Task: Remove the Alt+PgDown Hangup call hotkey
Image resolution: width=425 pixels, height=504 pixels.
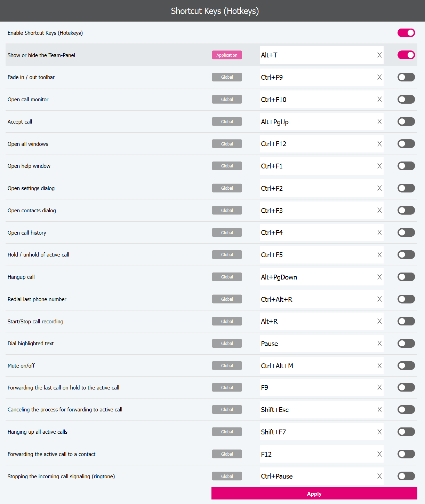Action: tap(379, 277)
